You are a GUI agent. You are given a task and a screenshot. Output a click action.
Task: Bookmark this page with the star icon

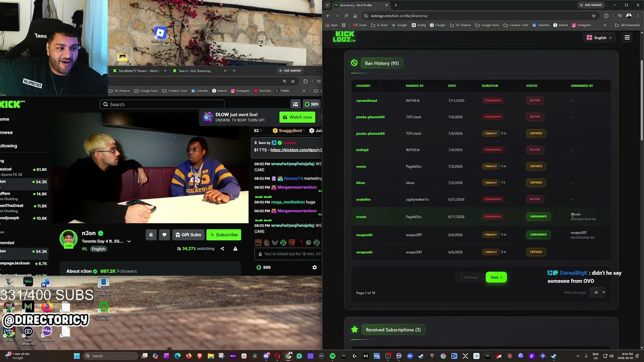tap(594, 16)
